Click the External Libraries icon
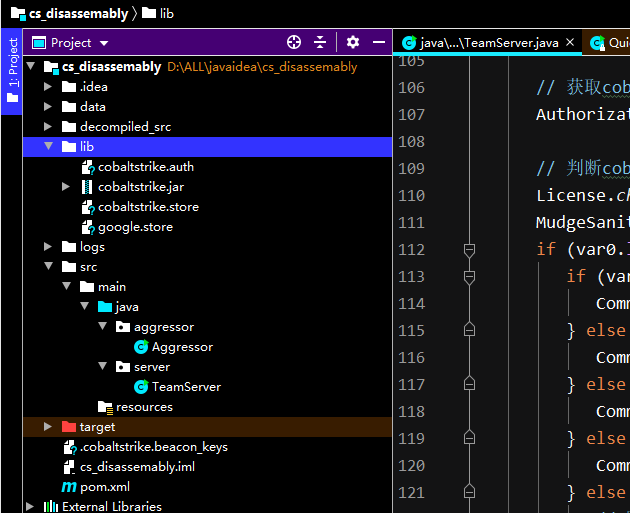 51,506
